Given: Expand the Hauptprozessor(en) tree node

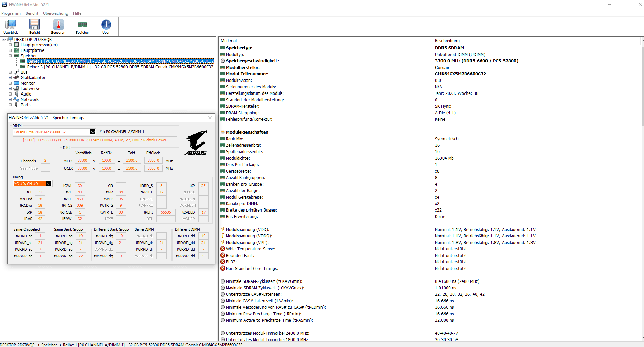Looking at the screenshot, I should coord(10,45).
